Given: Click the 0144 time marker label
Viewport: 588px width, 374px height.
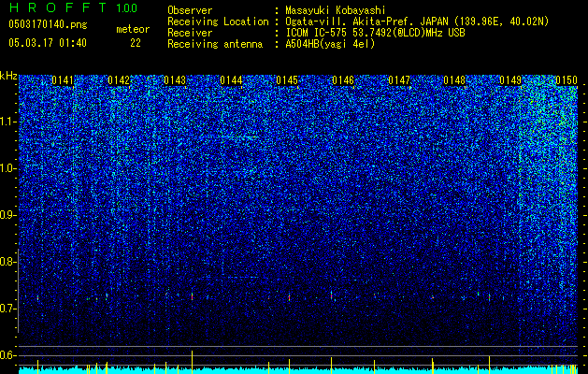Looking at the screenshot, I should point(231,80).
